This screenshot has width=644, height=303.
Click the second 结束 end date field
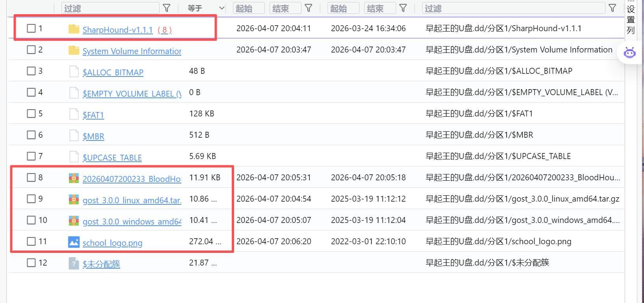pos(380,8)
